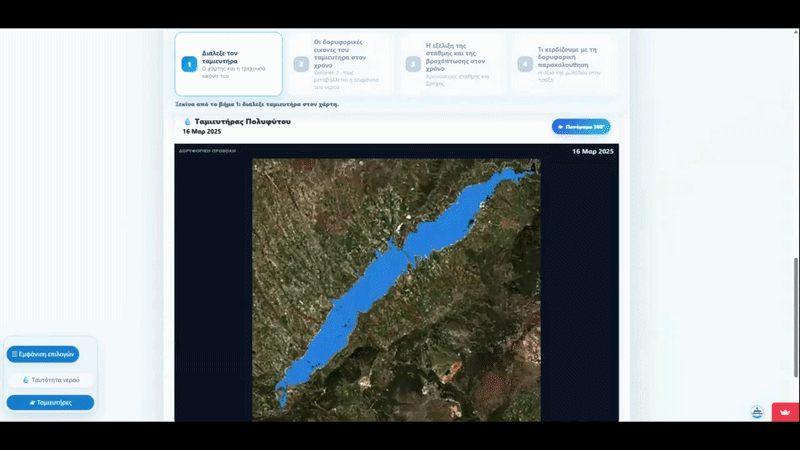Click the number 4 step badge
Screen dimensions: 800x450
pyautogui.click(x=525, y=64)
